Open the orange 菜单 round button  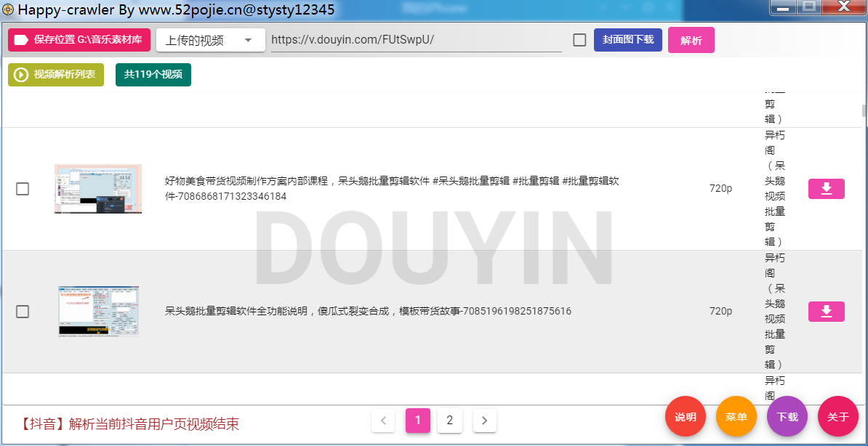(736, 417)
